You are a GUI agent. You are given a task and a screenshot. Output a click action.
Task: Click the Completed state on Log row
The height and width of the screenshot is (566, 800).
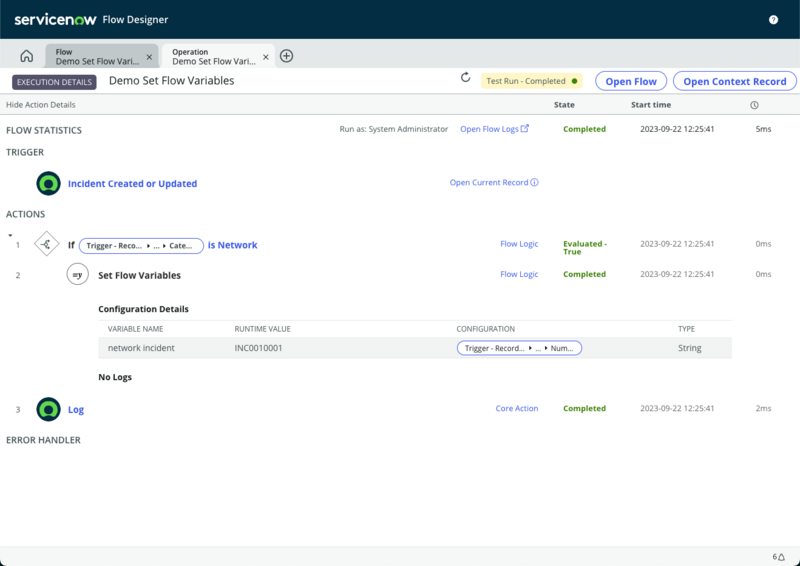[584, 408]
